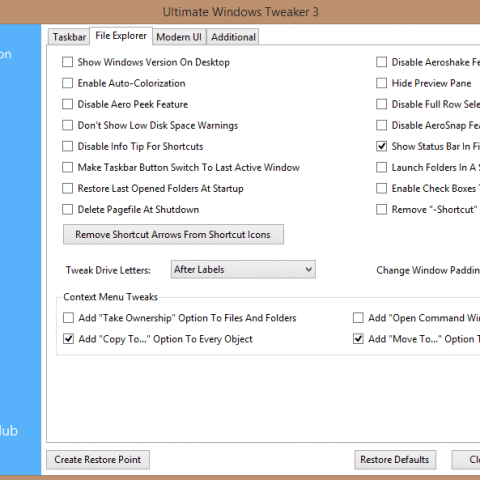Click the Restore Defaults button
Viewport: 480px width, 480px height.
(x=395, y=460)
